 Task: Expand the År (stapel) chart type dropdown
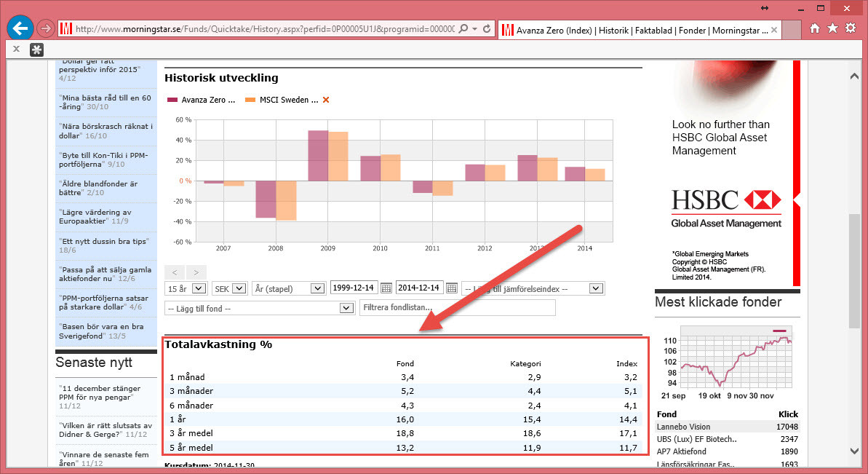(287, 288)
